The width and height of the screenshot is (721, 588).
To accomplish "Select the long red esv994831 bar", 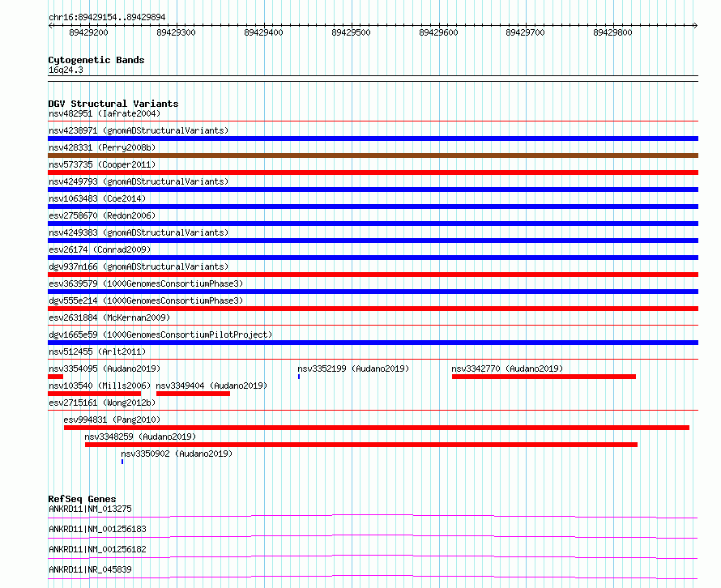I will (x=377, y=428).
